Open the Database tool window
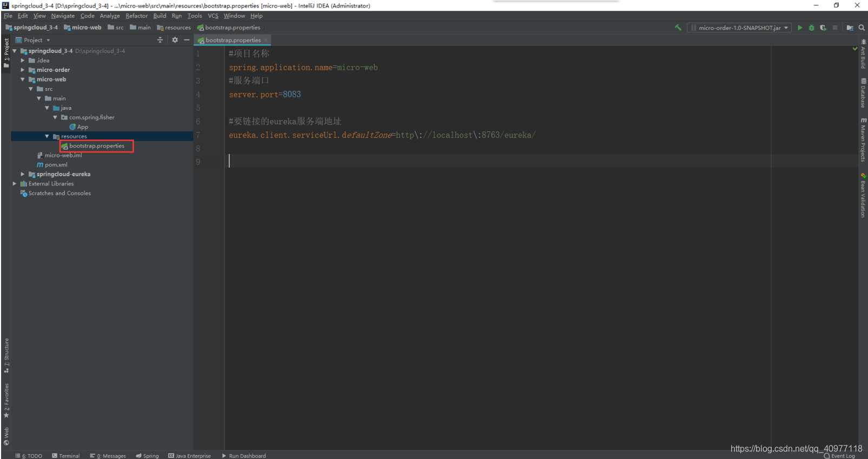 (863, 93)
